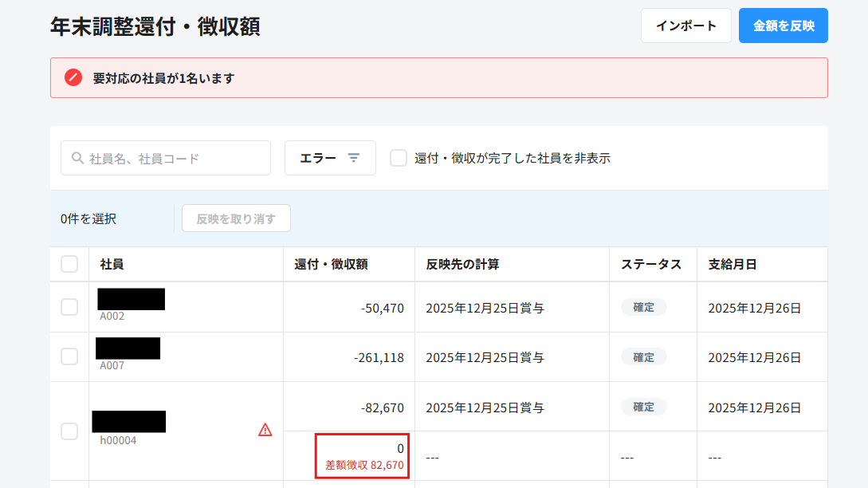Viewport: 868px width, 488px height.
Task: Open the エラー filter dropdown
Action: pyautogui.click(x=330, y=158)
